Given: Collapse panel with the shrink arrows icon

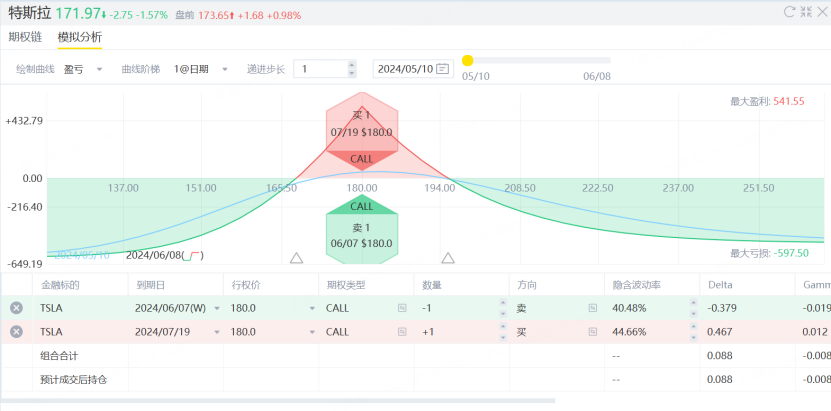Looking at the screenshot, I should (x=806, y=12).
